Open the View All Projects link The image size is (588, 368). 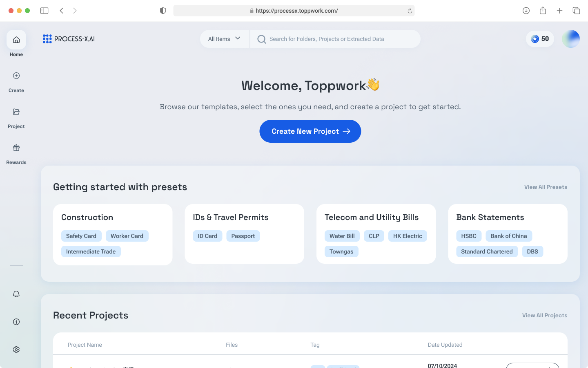pyautogui.click(x=545, y=315)
